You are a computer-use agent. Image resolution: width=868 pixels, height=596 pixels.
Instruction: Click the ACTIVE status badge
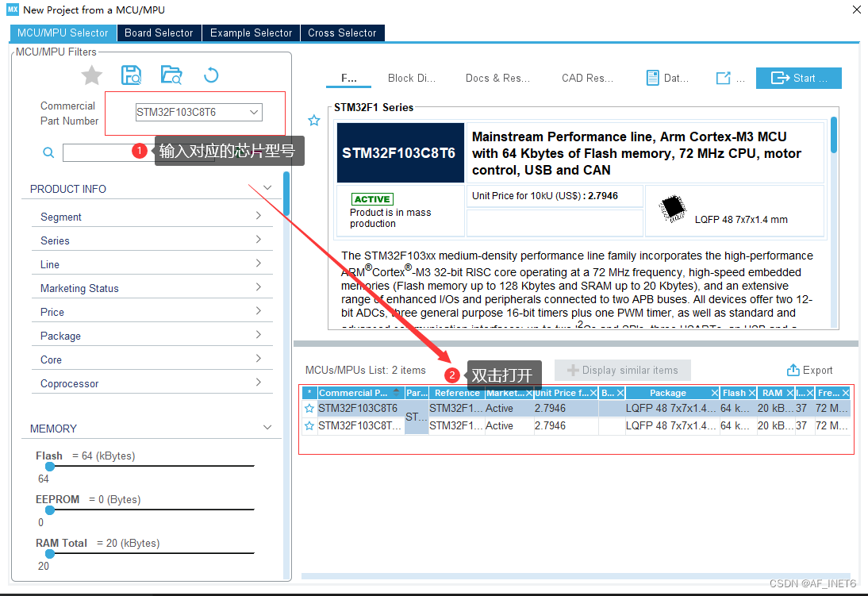[x=372, y=199]
